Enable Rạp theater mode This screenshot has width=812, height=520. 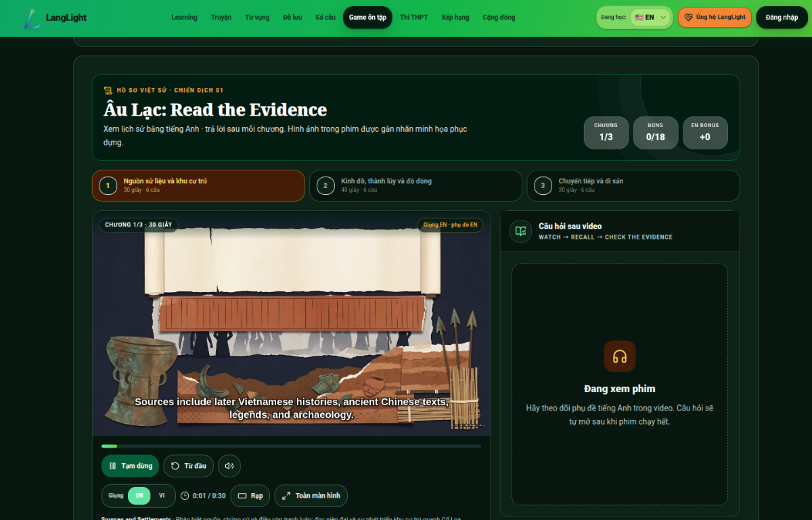[250, 496]
